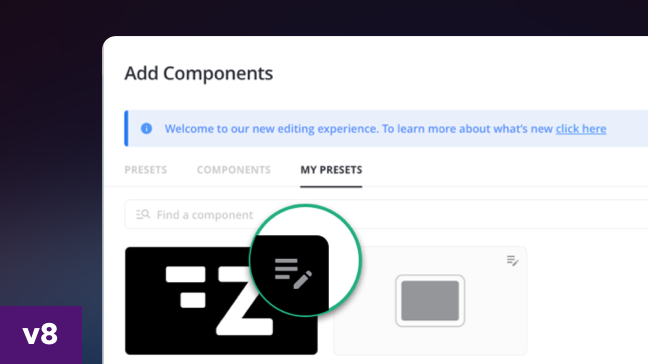
Task: Switch to the COMPONENTS tab
Action: coord(233,170)
